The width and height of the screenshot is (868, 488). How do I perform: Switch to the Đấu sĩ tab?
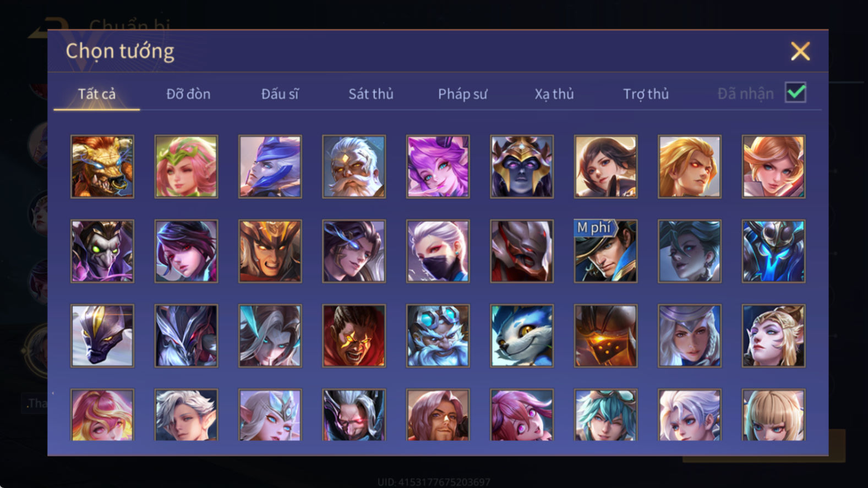(x=280, y=94)
